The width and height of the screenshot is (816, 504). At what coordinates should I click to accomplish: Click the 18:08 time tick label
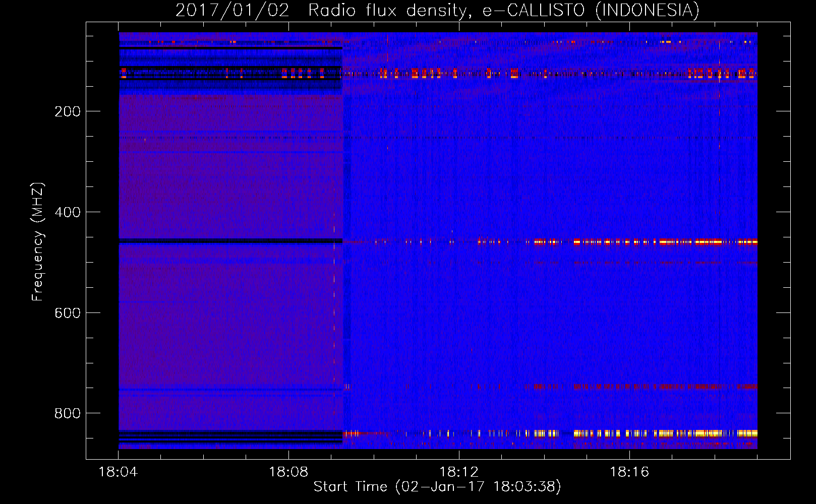288,472
